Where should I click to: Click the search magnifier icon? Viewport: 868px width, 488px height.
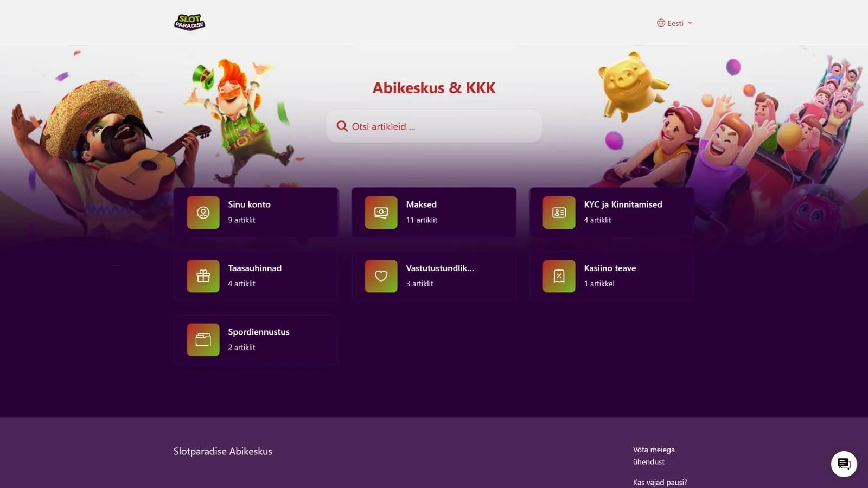pos(342,126)
